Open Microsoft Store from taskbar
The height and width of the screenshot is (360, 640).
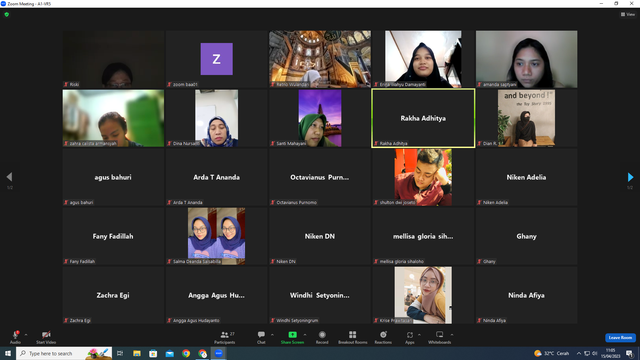[153, 353]
